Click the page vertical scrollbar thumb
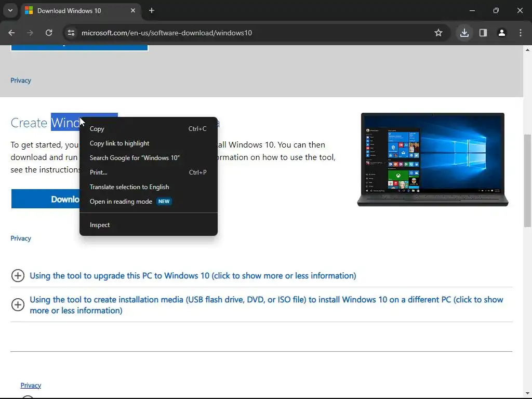The image size is (532, 399). pos(527,180)
